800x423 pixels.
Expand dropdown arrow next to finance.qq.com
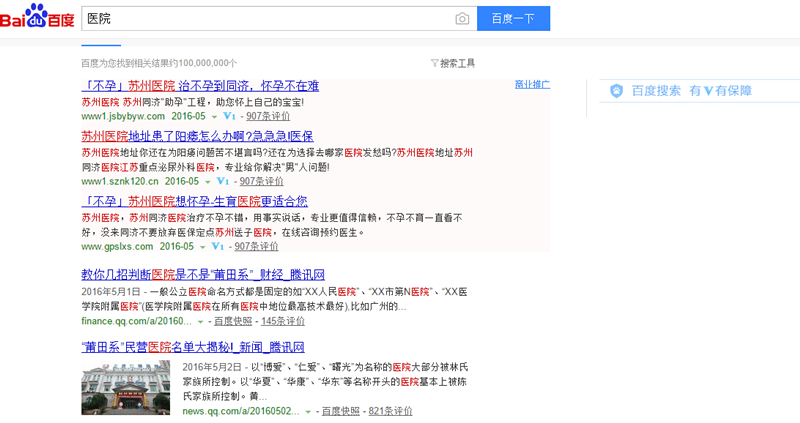point(201,322)
